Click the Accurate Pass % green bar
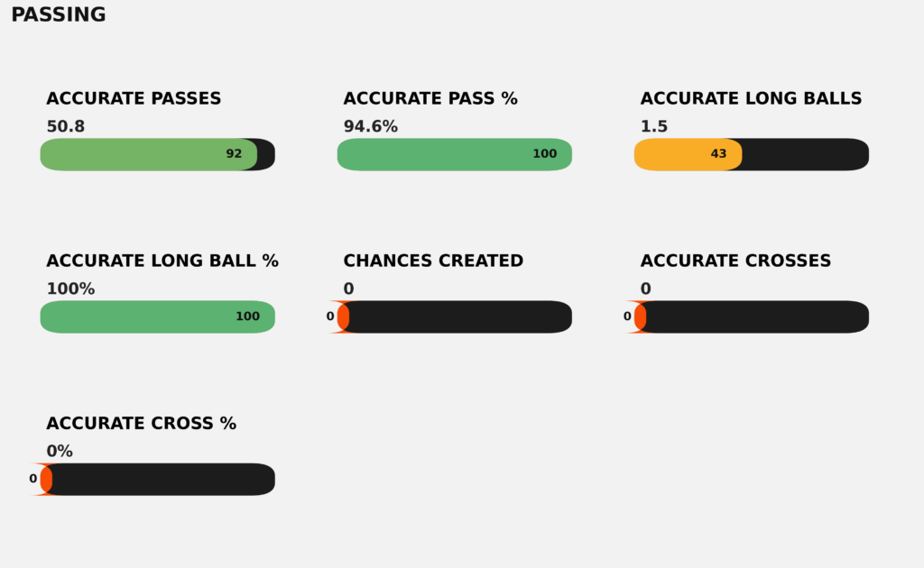 454,154
